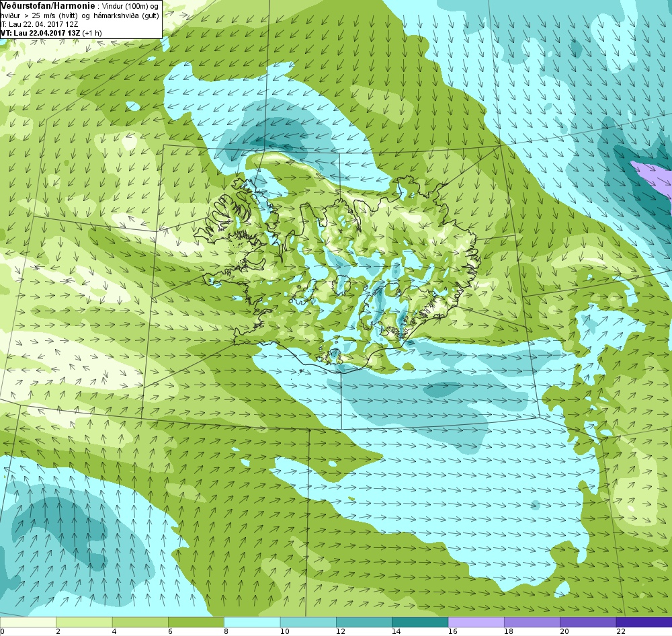The width and height of the screenshot is (672, 636).
Task: Click the '20' label on the color scale
Action: (x=564, y=631)
